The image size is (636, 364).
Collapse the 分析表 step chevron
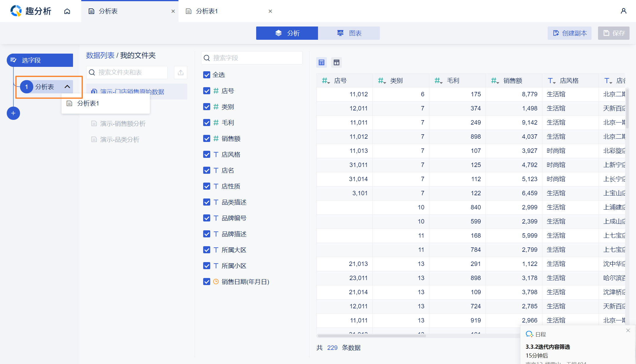(67, 87)
